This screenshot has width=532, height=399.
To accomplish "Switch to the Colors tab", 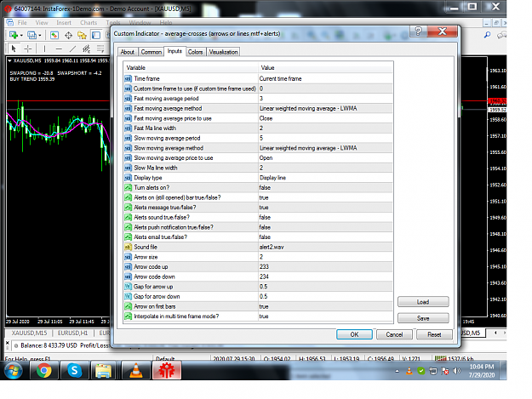I will click(x=196, y=52).
